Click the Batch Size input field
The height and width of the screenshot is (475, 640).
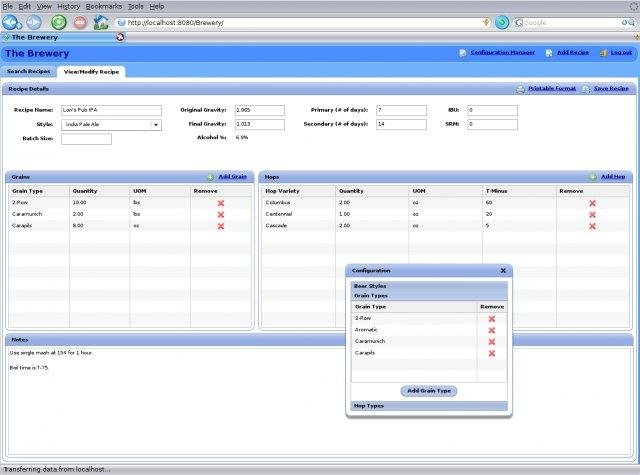coord(86,139)
